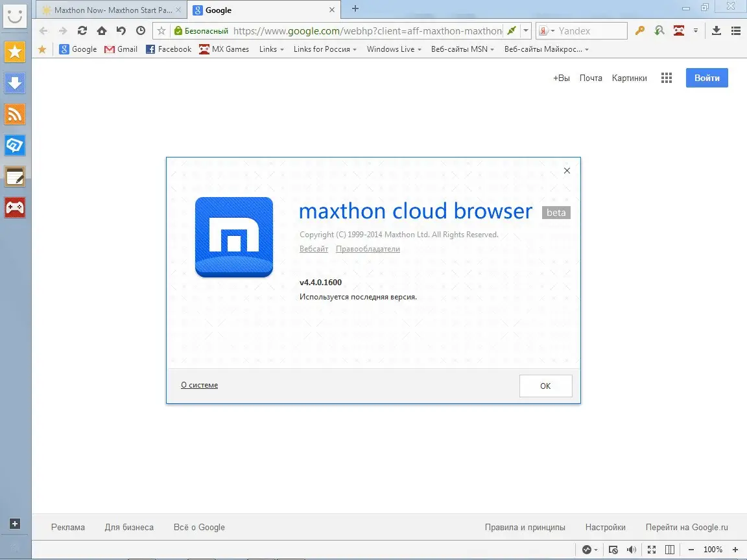
Task: Go forward to next page
Action: [63, 31]
